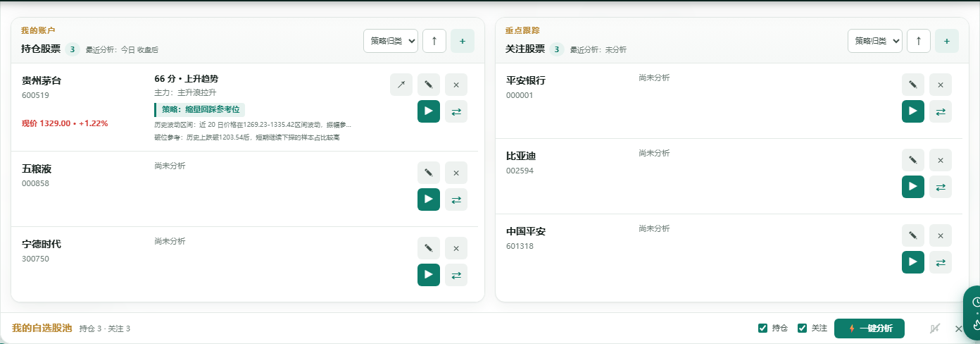
Task: Remove 五粮液 from holdings
Action: tap(456, 173)
